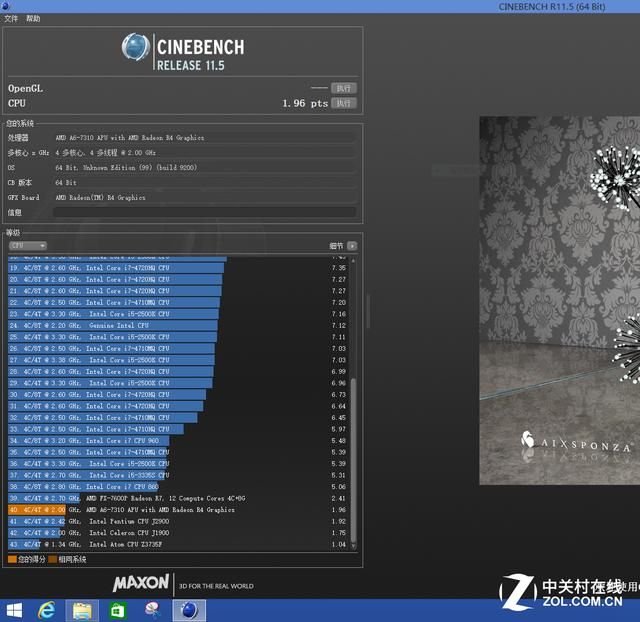Open the 帮助 menu
The height and width of the screenshot is (622, 640).
tap(33, 19)
